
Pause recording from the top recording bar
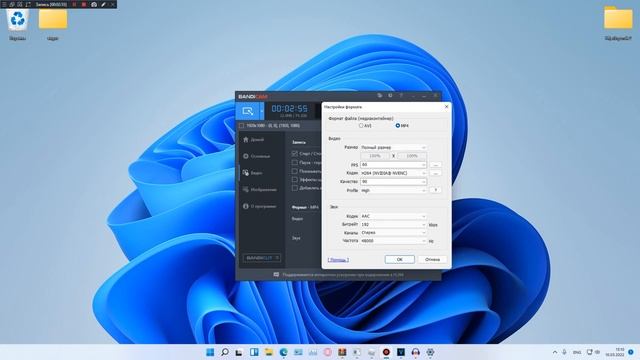tap(74, 4)
